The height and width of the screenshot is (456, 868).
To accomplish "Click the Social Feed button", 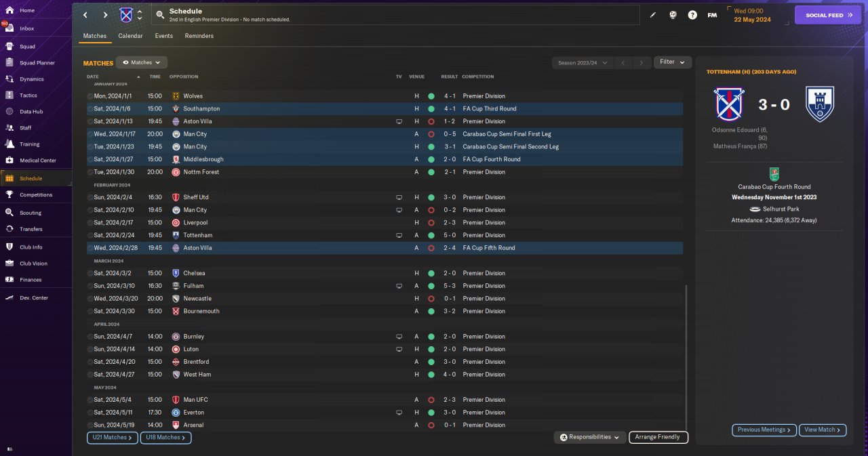I will tap(828, 15).
